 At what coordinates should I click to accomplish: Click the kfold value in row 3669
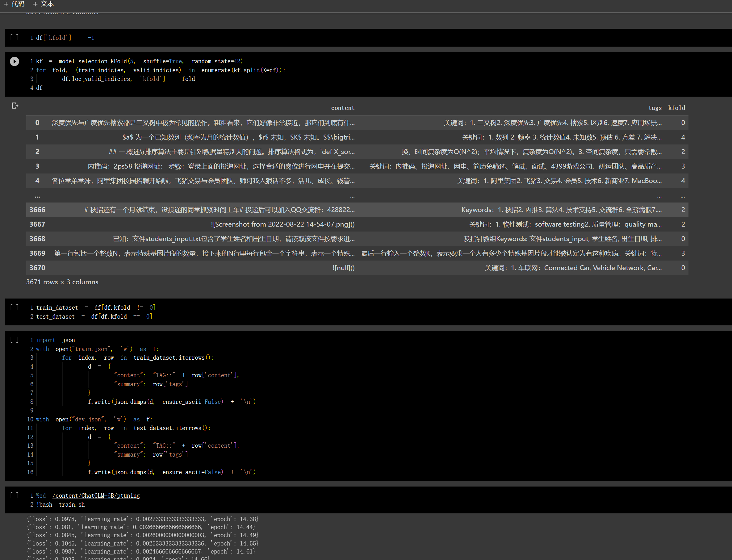coord(683,253)
